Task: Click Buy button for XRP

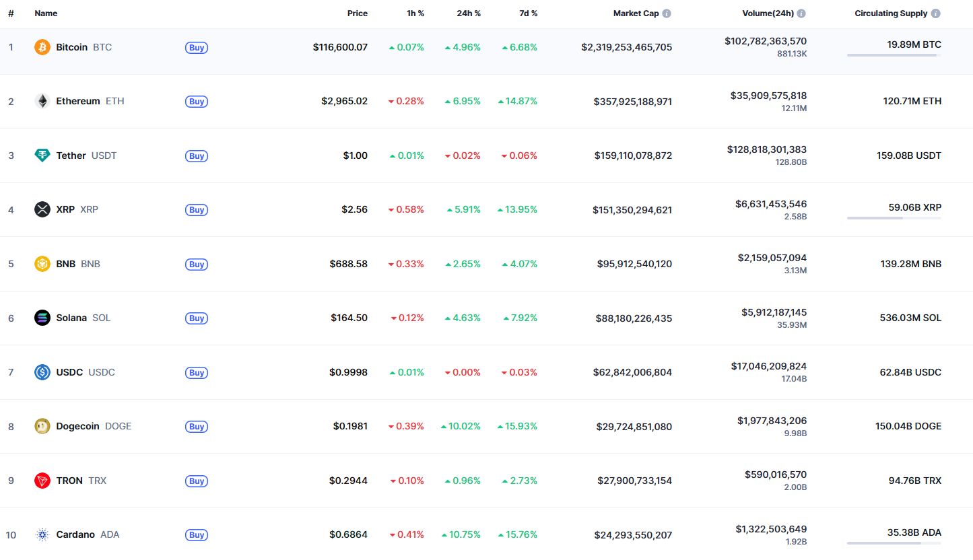Action: point(197,210)
